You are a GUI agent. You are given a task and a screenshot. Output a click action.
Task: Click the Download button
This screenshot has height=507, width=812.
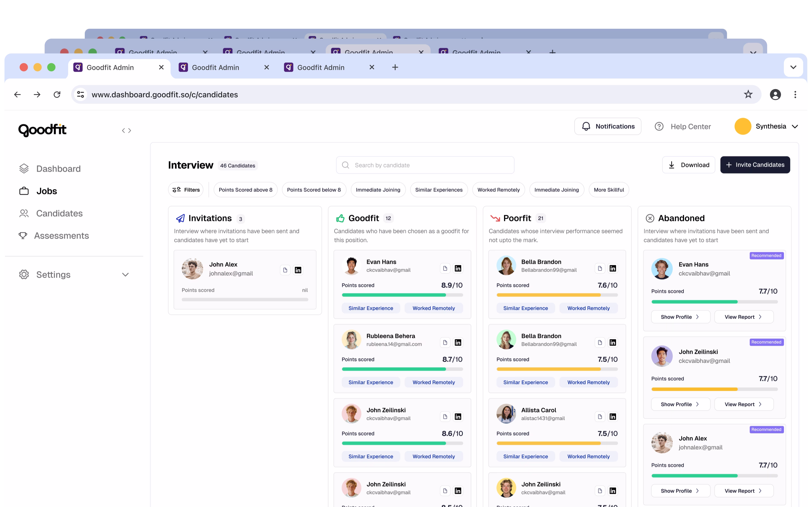pos(688,165)
